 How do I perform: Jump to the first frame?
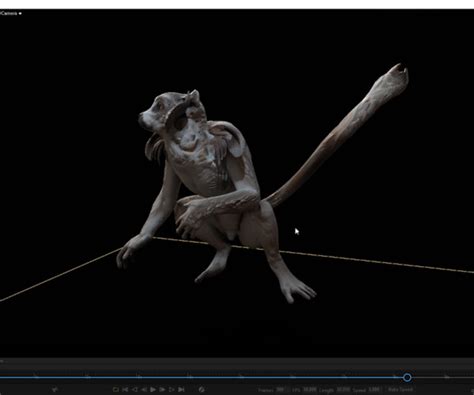[125, 389]
